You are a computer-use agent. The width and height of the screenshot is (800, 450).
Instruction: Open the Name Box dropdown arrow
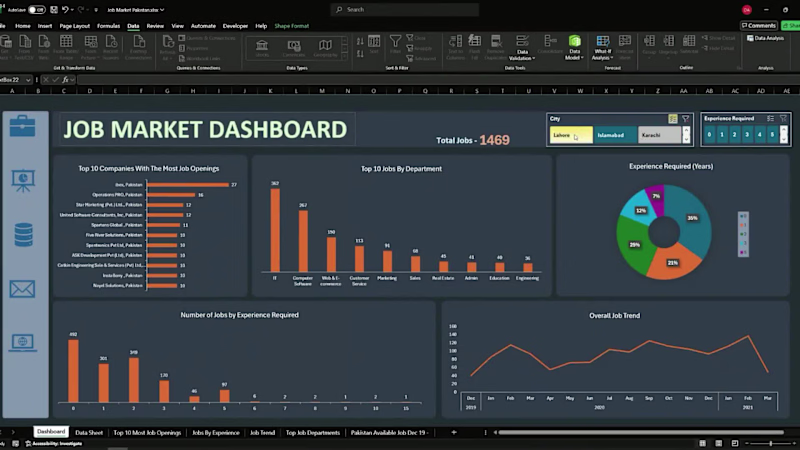[x=28, y=80]
